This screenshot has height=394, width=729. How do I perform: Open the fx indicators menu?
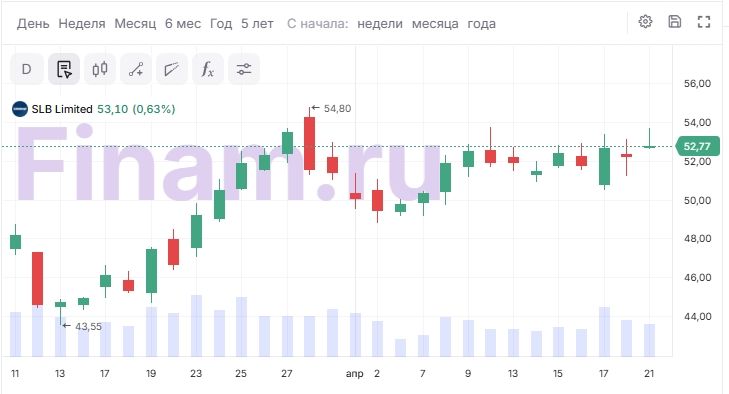tap(208, 69)
